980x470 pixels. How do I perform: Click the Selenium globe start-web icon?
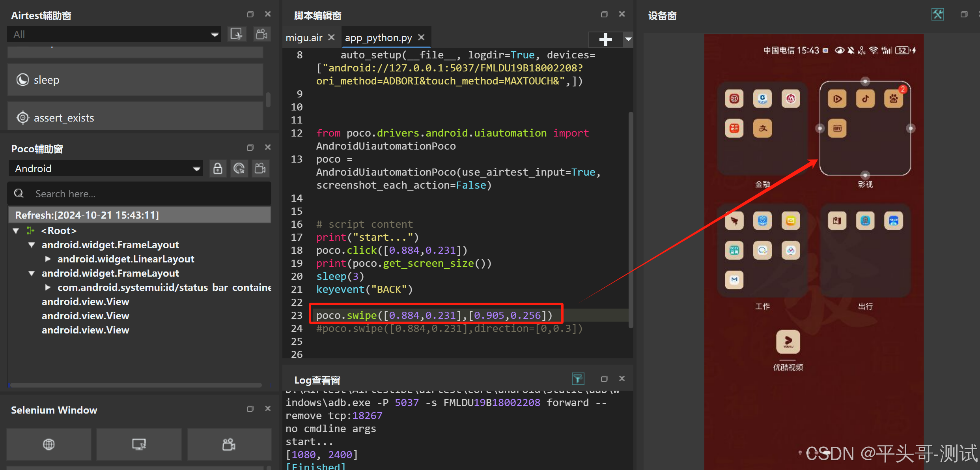click(x=49, y=444)
